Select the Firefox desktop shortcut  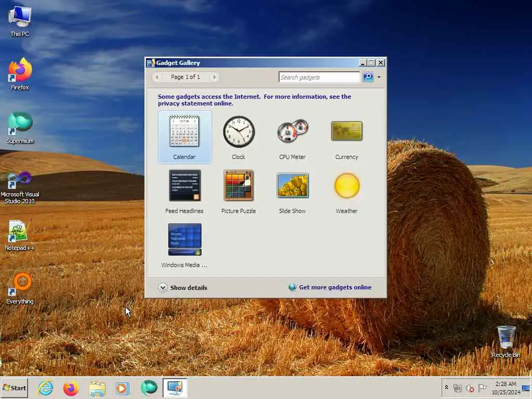click(x=20, y=74)
